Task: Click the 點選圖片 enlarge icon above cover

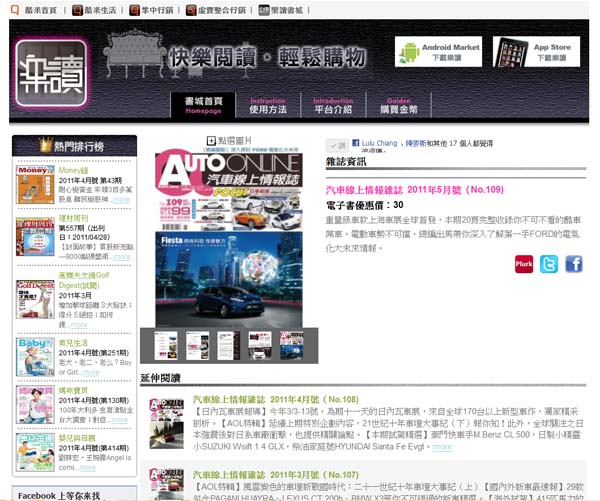Action: (213, 141)
